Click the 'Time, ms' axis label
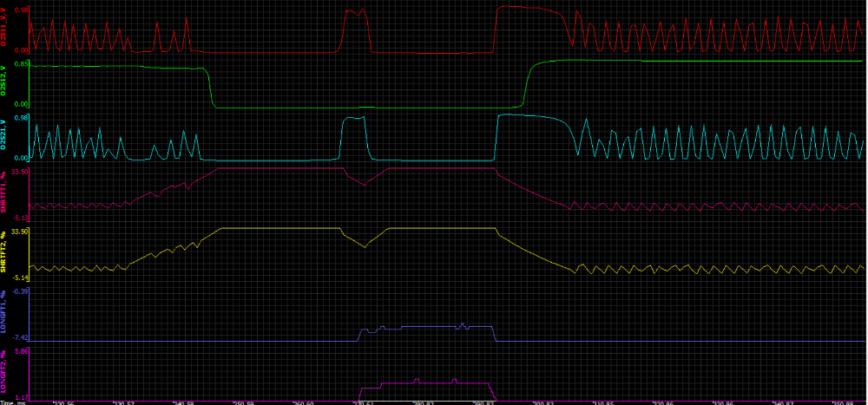 [12, 402]
